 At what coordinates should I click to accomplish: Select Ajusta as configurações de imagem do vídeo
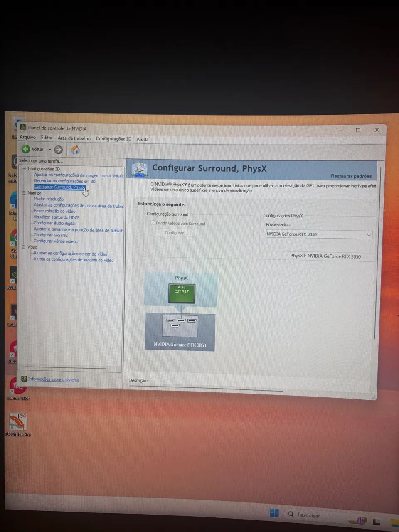pos(74,260)
